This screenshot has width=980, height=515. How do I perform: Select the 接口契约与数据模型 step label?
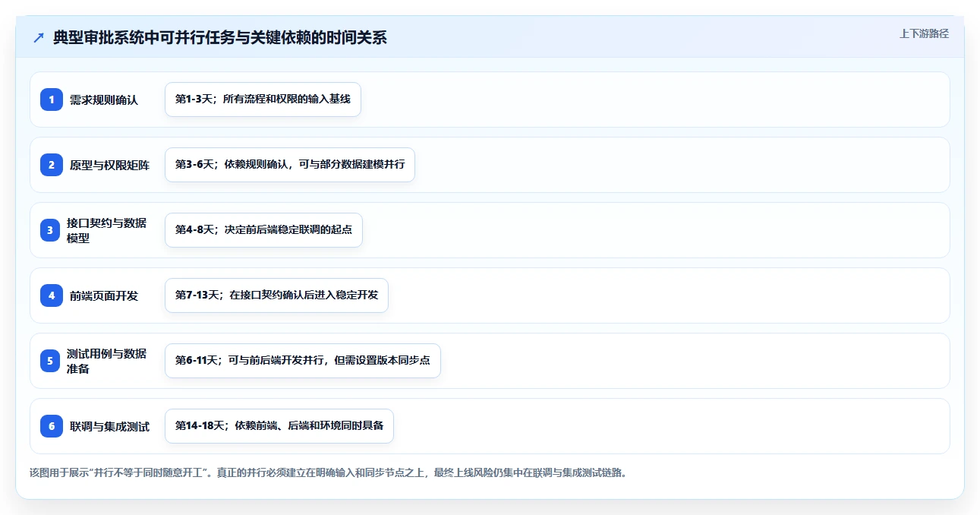107,230
